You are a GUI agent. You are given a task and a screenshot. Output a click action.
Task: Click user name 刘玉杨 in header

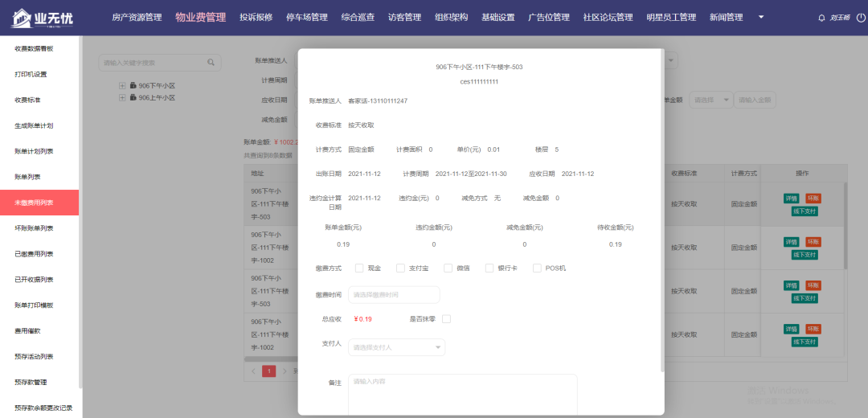(x=840, y=18)
